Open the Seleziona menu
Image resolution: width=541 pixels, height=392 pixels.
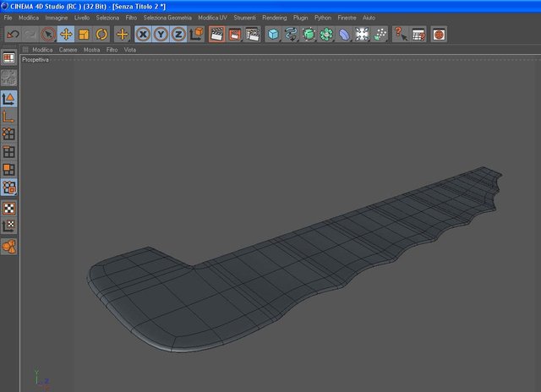(107, 18)
